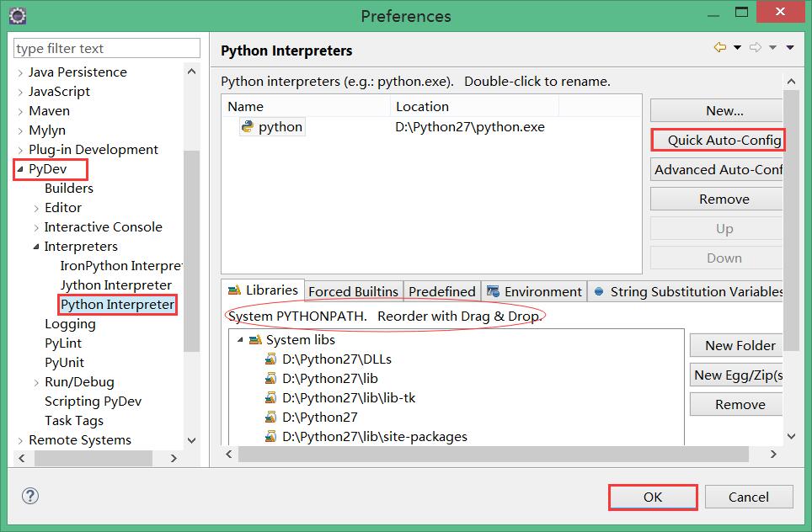Collapse the PyDev tree node
Viewport: 812px width, 532px height.
pyautogui.click(x=20, y=168)
